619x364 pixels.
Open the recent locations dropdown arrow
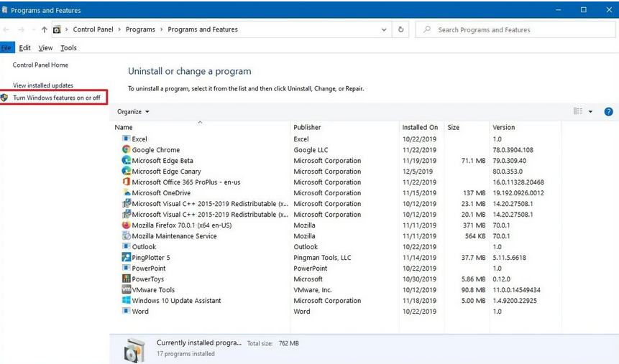click(x=34, y=29)
